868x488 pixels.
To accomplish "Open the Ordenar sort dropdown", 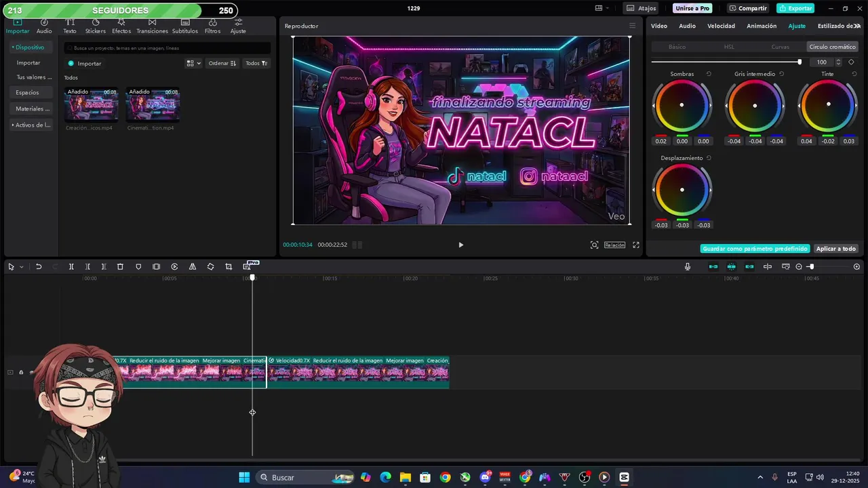I will pyautogui.click(x=222, y=63).
